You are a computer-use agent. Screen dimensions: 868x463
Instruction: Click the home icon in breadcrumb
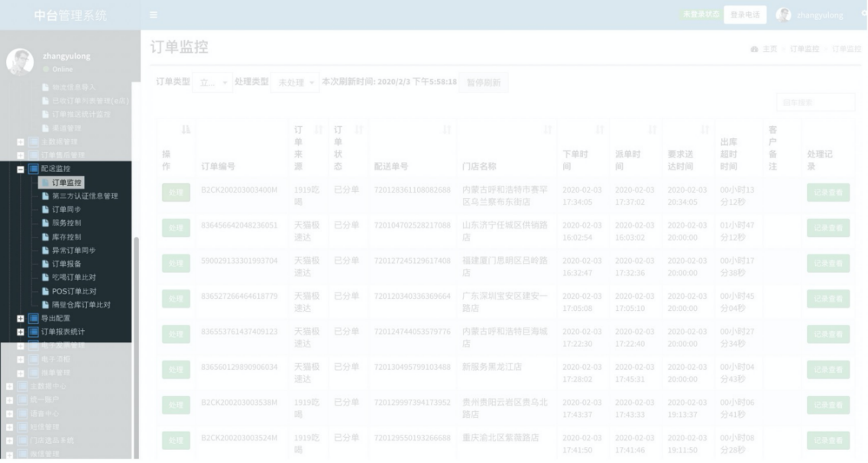click(754, 50)
